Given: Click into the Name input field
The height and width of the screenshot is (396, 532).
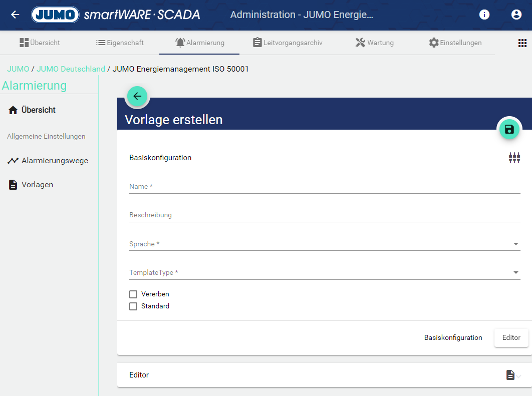Looking at the screenshot, I should point(324,187).
